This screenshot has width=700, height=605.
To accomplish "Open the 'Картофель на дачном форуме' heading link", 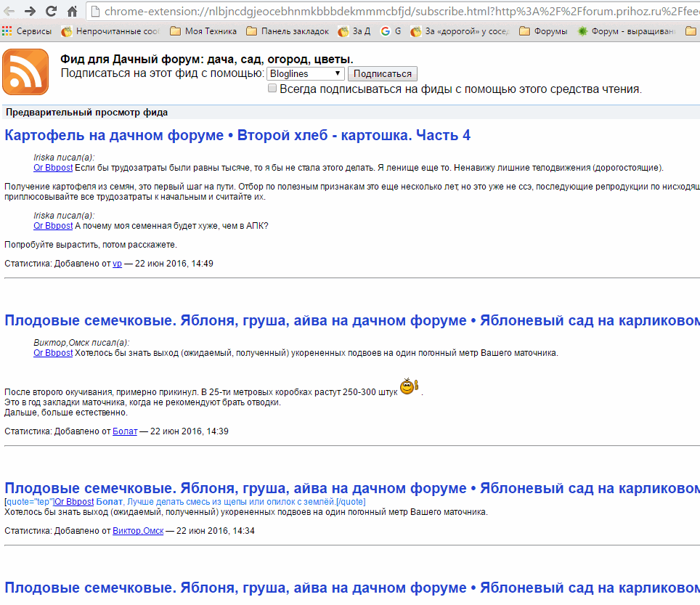I will [237, 135].
